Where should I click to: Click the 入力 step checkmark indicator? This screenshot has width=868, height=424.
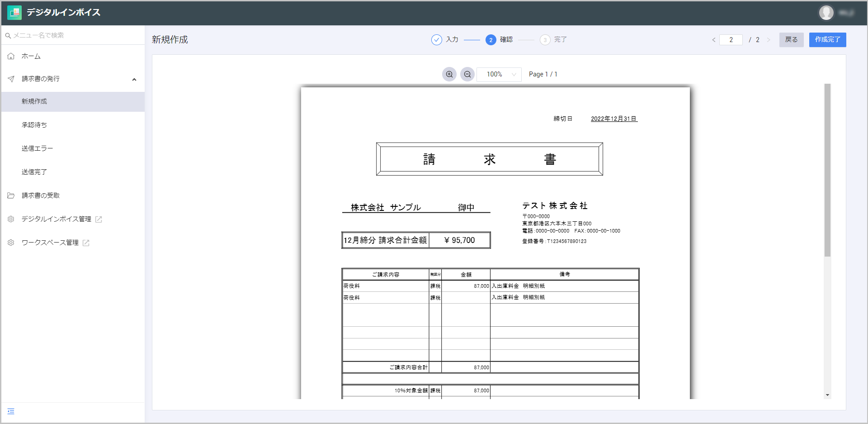(436, 40)
